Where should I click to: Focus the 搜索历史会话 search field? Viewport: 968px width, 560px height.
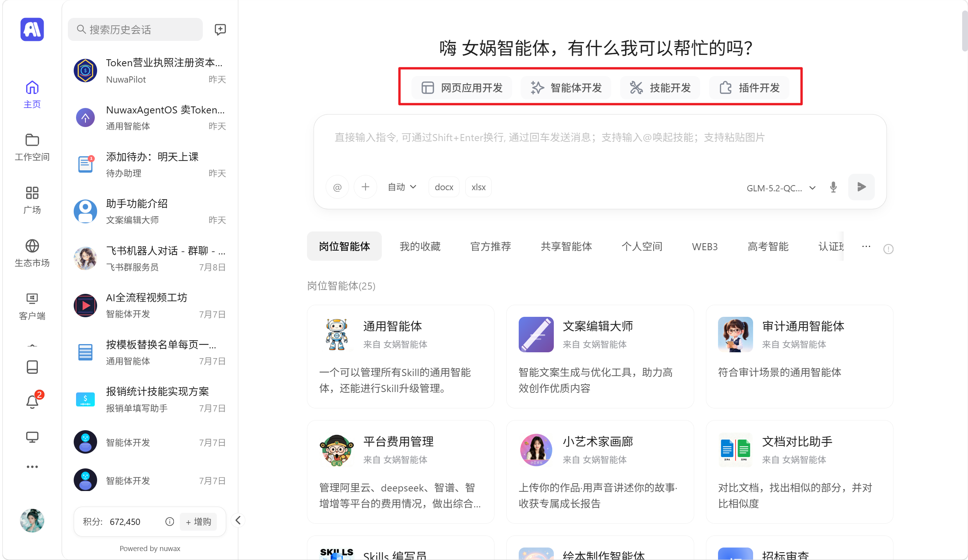pyautogui.click(x=135, y=30)
